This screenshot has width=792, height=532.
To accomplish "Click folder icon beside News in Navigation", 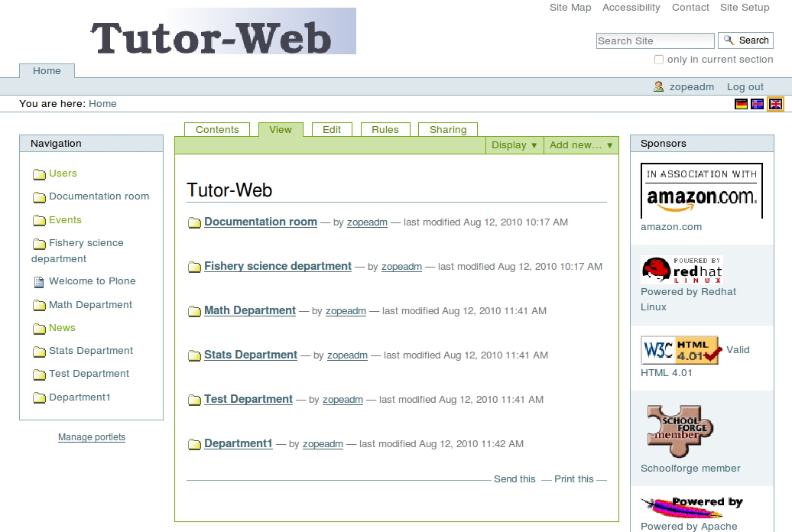I will point(39,329).
